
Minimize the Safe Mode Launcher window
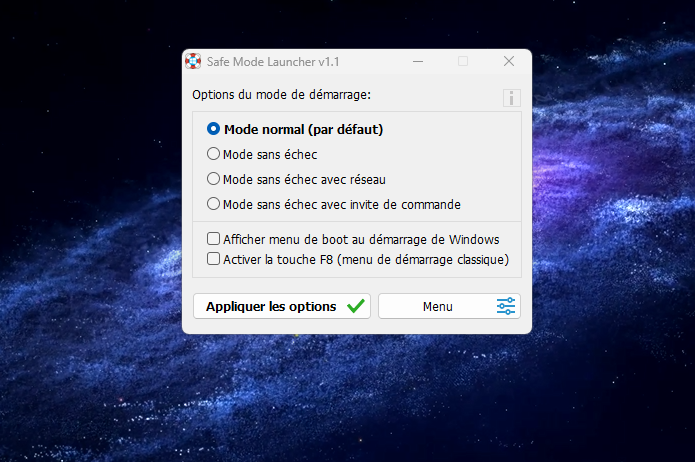[416, 61]
